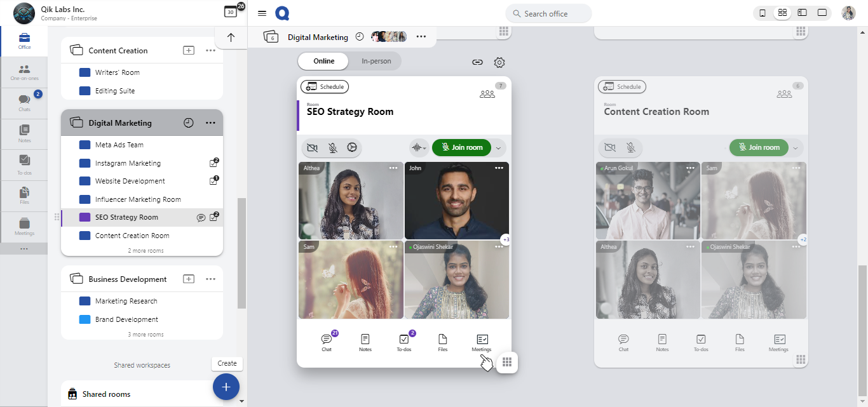Open the hamburger menu in the header
Image resolution: width=868 pixels, height=407 pixels.
[262, 13]
